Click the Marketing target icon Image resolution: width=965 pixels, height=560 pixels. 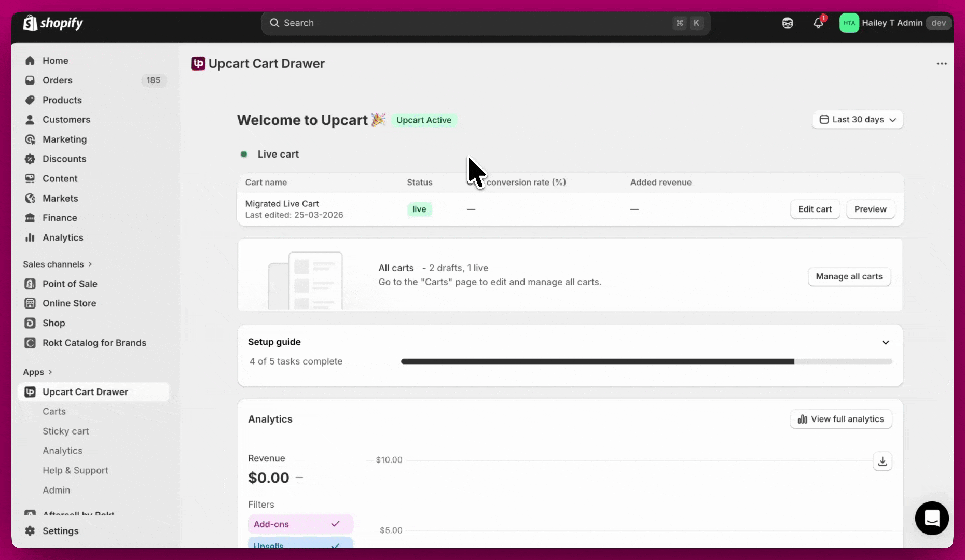click(x=30, y=139)
